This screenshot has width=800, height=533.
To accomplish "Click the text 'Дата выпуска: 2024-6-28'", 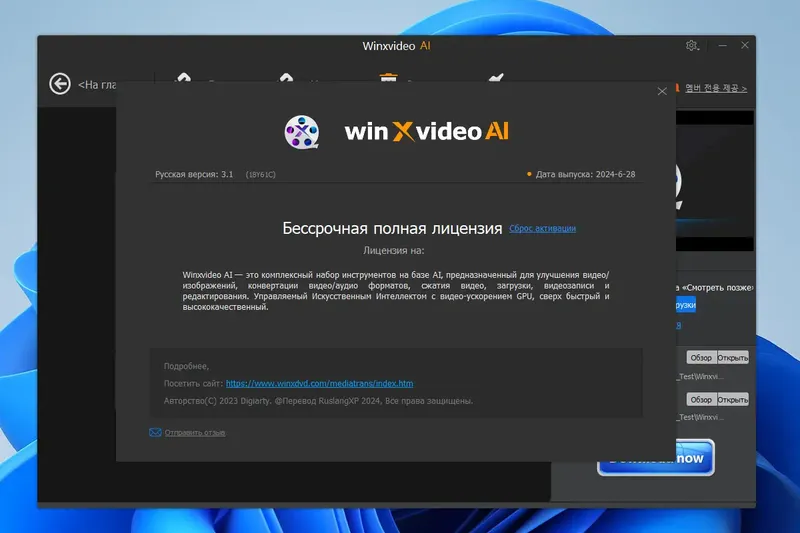I will click(x=585, y=174).
